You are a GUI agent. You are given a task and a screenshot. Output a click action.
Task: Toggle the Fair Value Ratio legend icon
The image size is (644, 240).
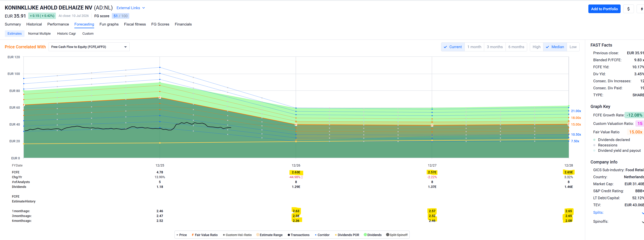[x=193, y=235]
